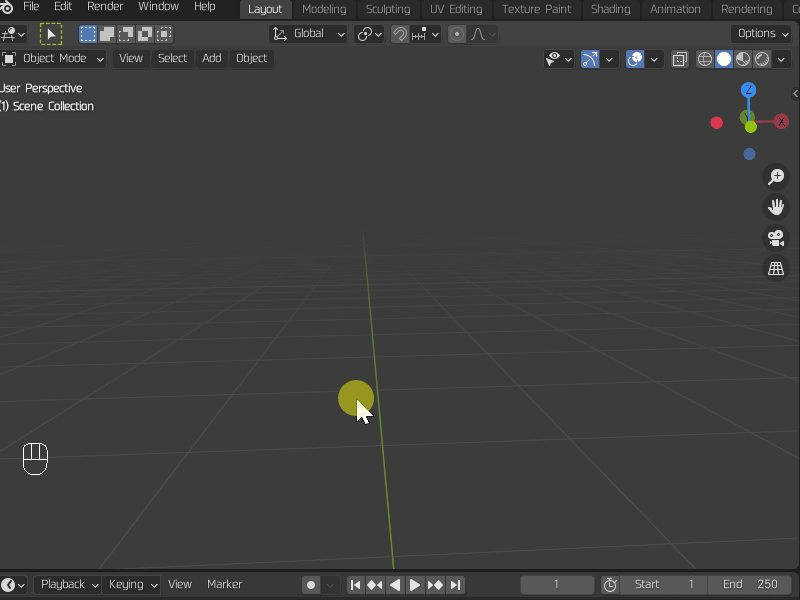The height and width of the screenshot is (600, 800).
Task: Choose Extend Selection mode icon
Action: [107, 34]
